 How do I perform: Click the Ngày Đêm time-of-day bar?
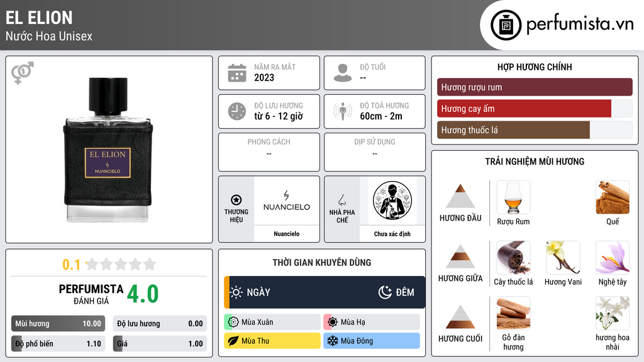[325, 292]
